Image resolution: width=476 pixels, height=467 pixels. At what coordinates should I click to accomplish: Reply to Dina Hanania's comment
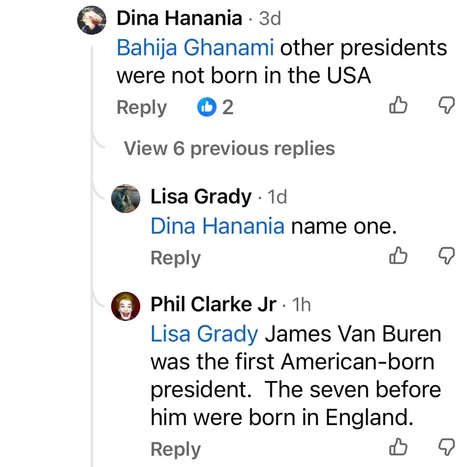tap(141, 107)
